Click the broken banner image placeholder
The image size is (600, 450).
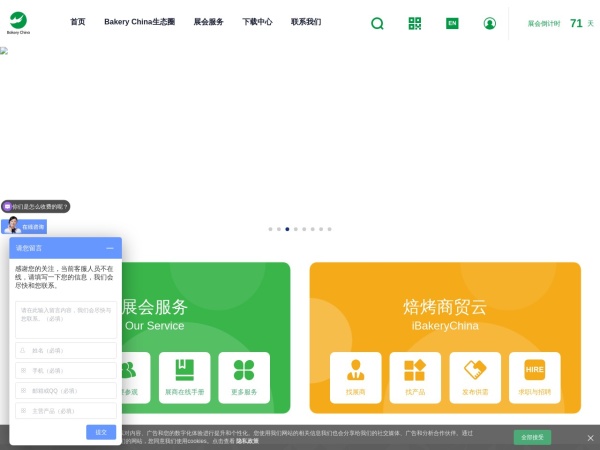pos(4,51)
